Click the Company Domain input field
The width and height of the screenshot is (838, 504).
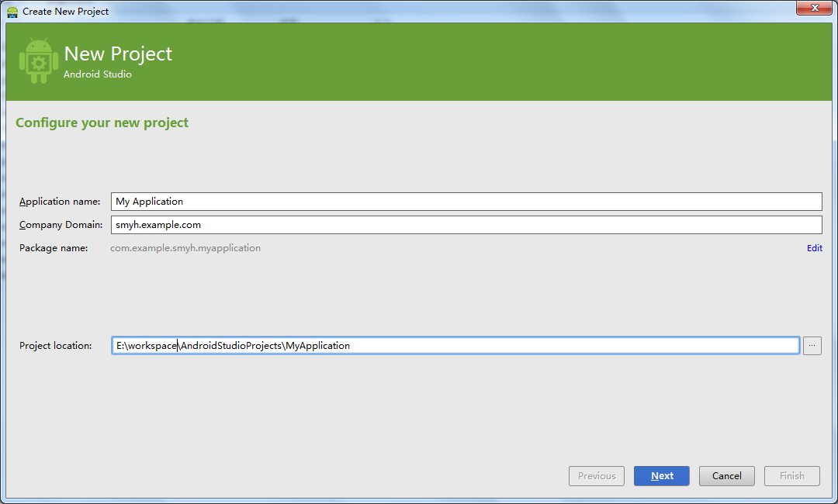tap(466, 225)
